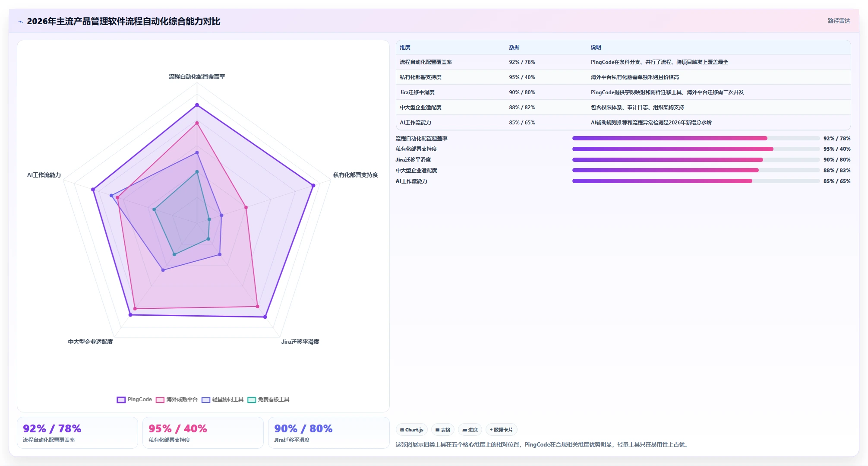The image size is (868, 466).
Task: Click the AI工作流能力 progress bar
Action: (696, 181)
